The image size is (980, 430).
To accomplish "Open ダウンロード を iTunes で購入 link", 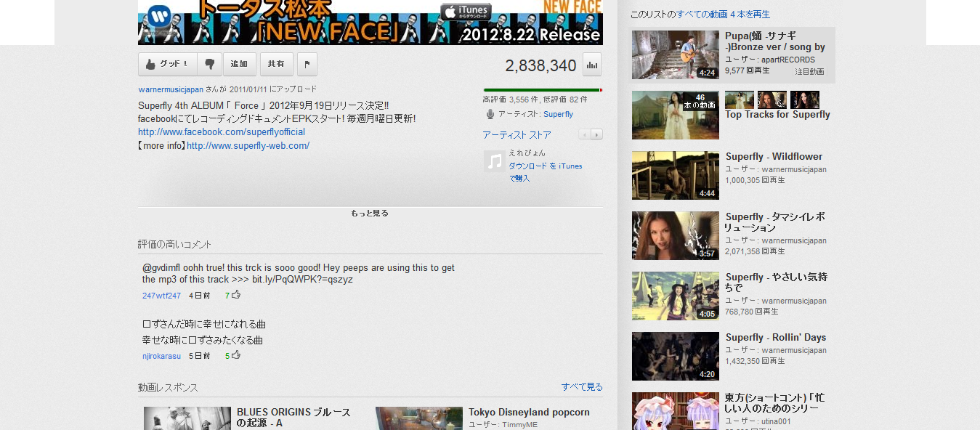I will click(x=545, y=171).
